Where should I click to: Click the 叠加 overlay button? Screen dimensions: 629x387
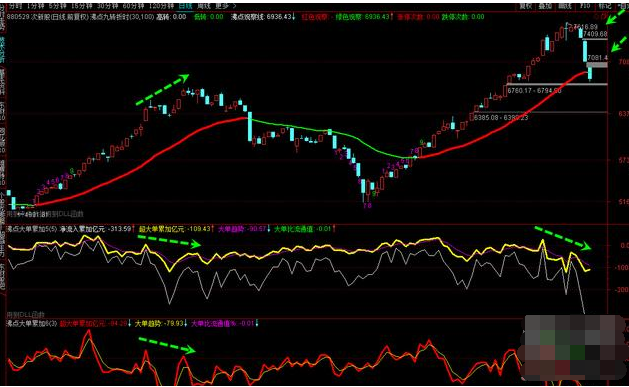(545, 6)
